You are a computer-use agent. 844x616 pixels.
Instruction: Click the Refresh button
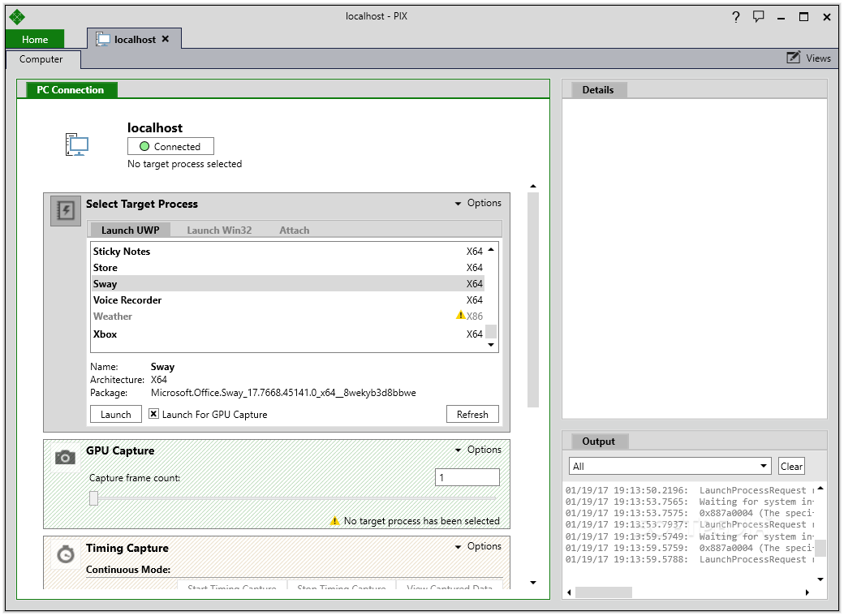[472, 414]
